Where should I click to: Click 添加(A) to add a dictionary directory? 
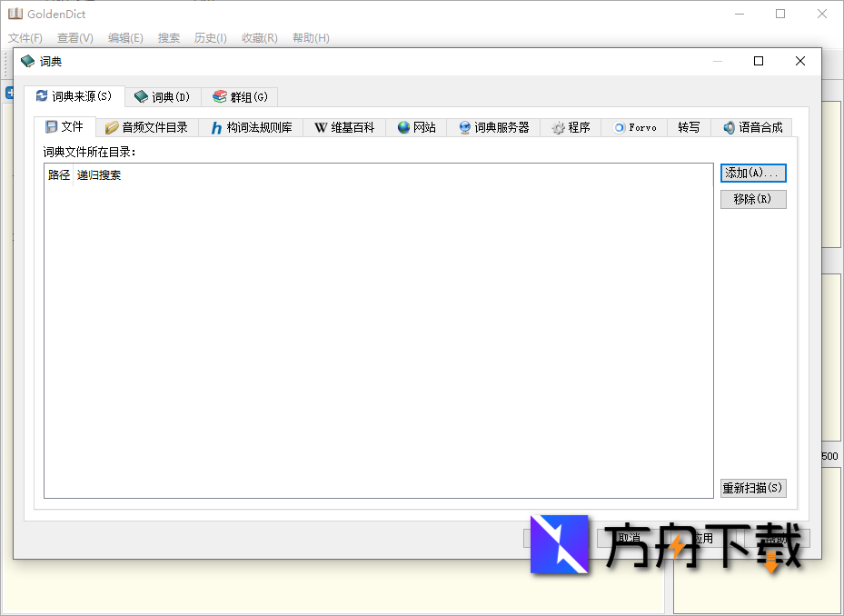tap(753, 173)
